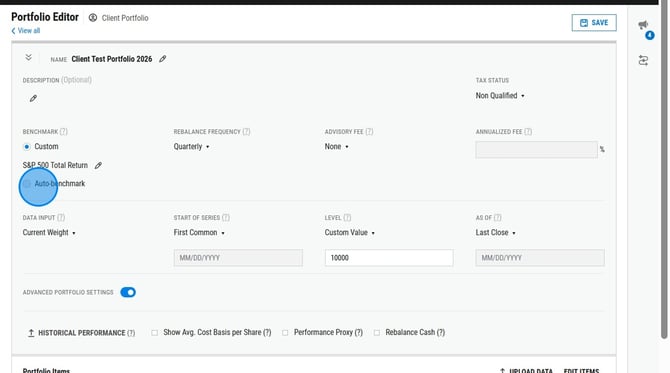
Task: Save the portfolio
Action: (x=594, y=23)
